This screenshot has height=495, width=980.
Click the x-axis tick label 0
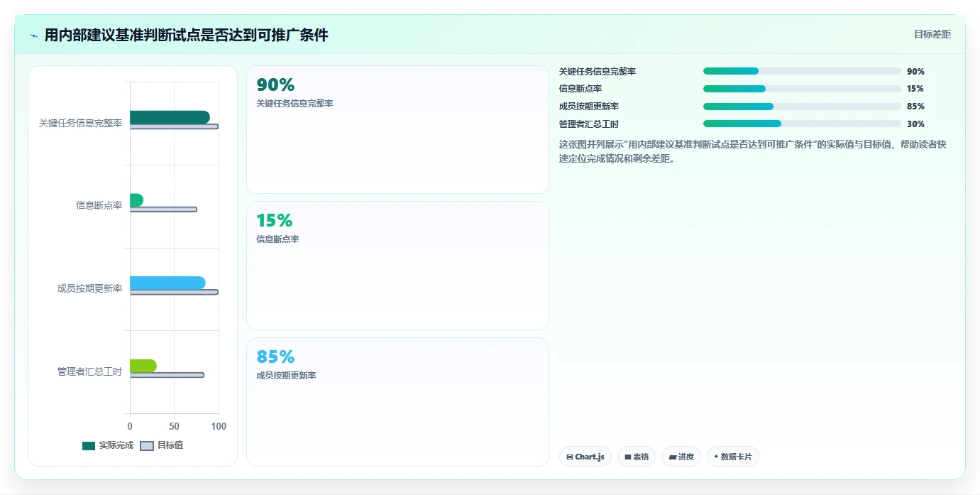[x=130, y=426]
